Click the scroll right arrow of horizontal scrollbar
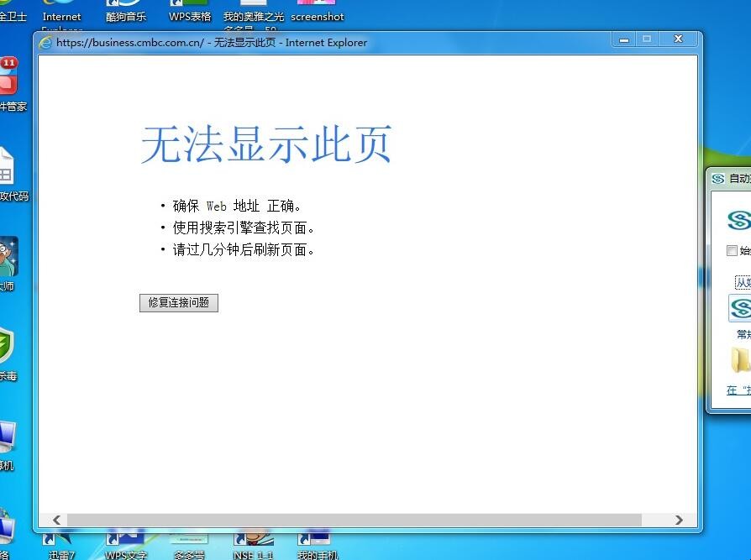Viewport: 751px width, 560px height. coord(679,521)
